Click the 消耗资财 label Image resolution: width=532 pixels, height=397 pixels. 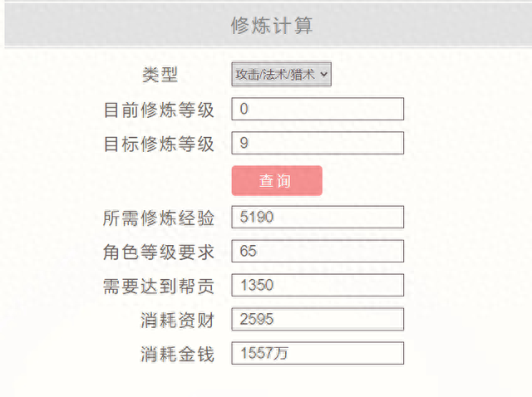[177, 321]
